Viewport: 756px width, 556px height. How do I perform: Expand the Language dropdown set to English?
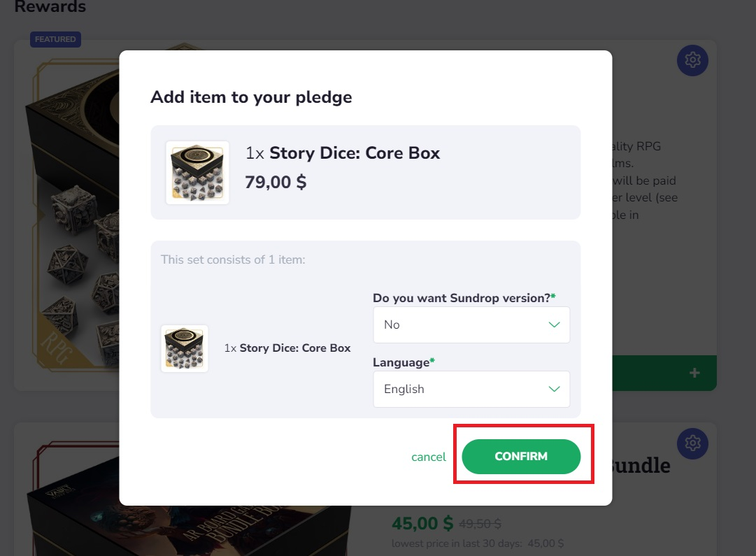coord(471,389)
